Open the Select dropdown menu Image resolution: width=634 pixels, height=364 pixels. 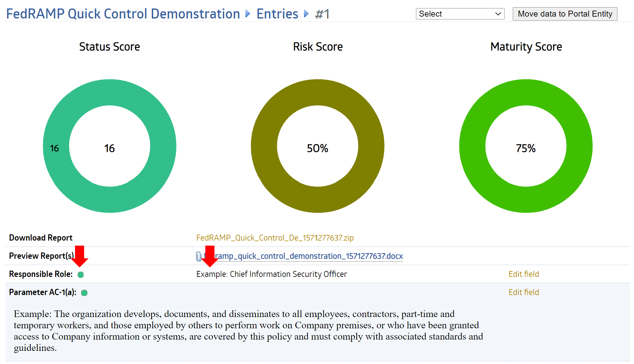click(460, 14)
